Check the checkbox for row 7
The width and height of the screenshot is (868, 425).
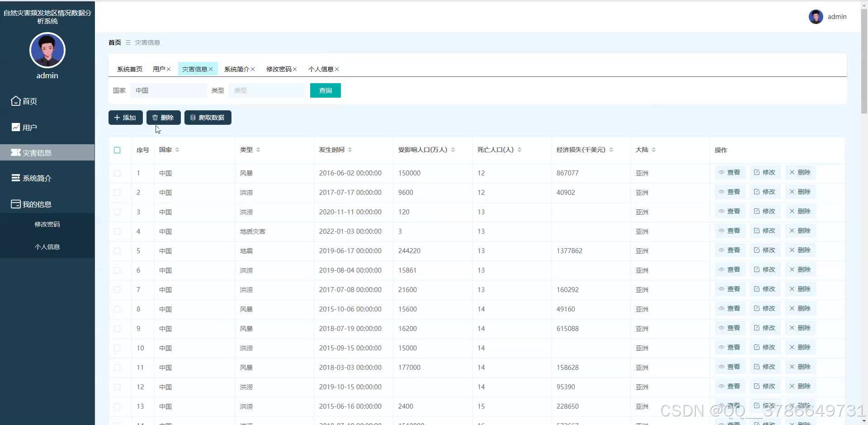pos(117,290)
